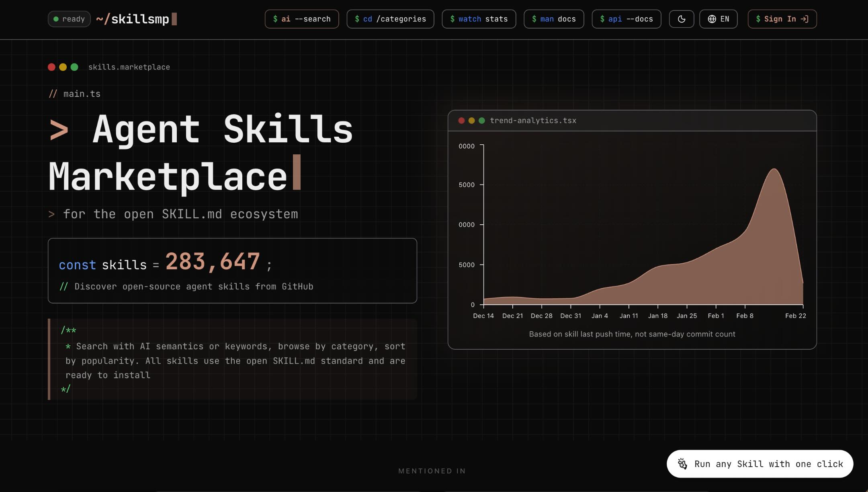The height and width of the screenshot is (492, 868).
Task: Click the Sign In button
Action: 779,19
